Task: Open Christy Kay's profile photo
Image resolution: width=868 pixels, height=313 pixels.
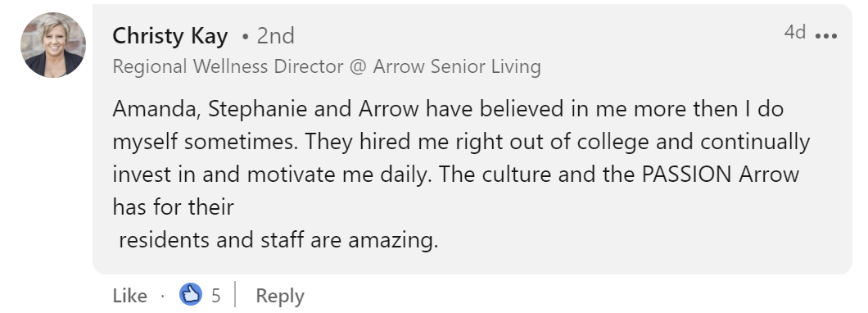Action: [53, 45]
